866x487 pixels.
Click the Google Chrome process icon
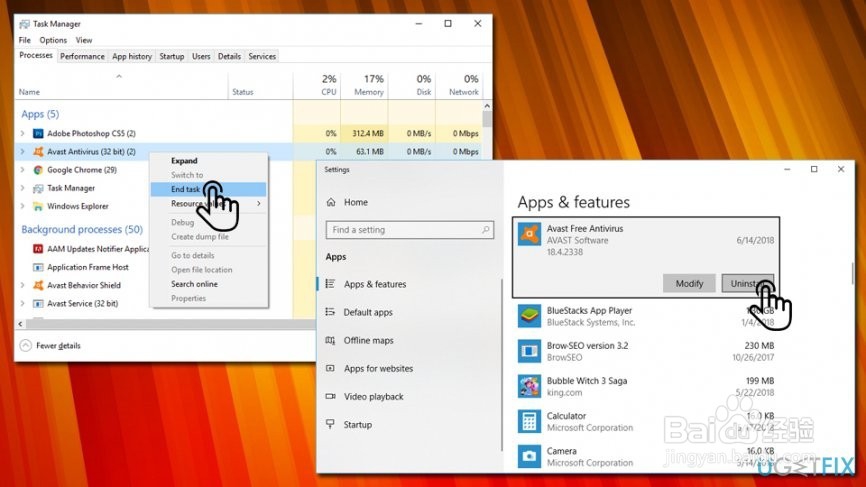[38, 170]
